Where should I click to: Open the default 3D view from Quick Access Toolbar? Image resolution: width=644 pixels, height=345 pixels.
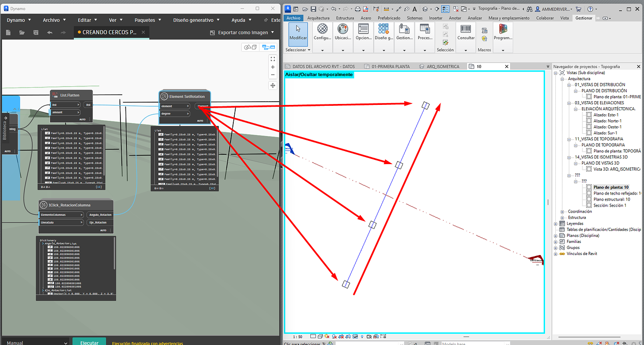pyautogui.click(x=425, y=9)
